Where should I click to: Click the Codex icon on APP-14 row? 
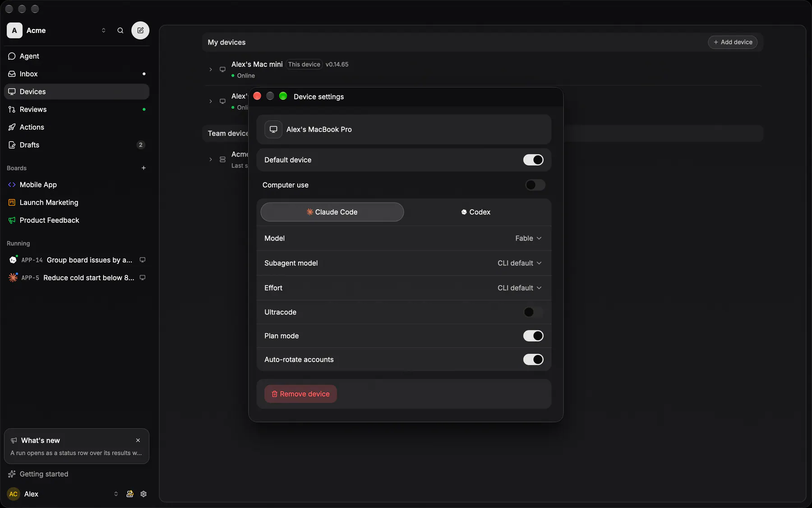(x=13, y=260)
